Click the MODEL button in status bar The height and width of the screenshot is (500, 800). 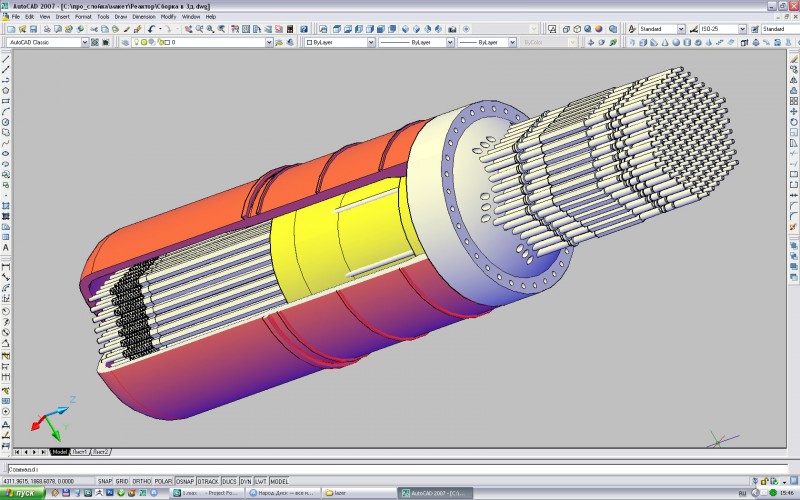279,480
